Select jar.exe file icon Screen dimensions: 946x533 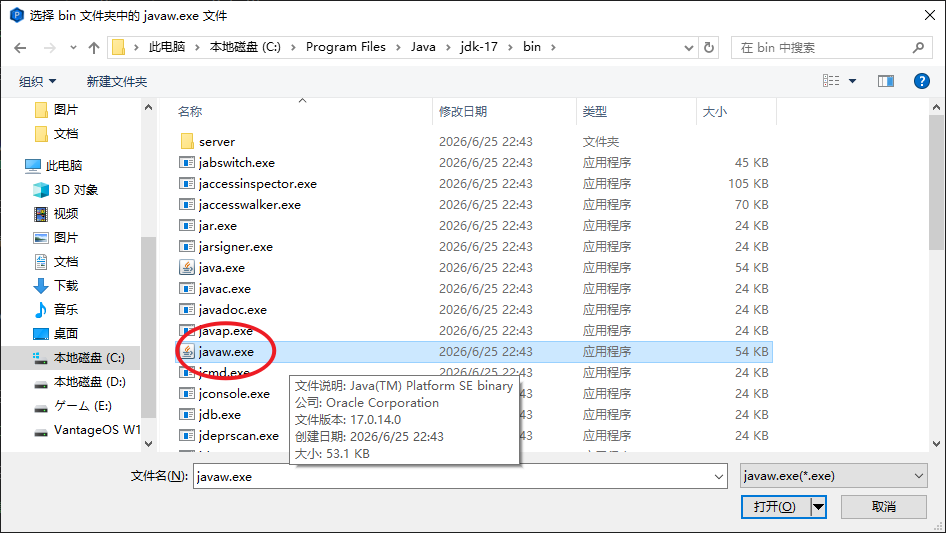[x=187, y=226]
